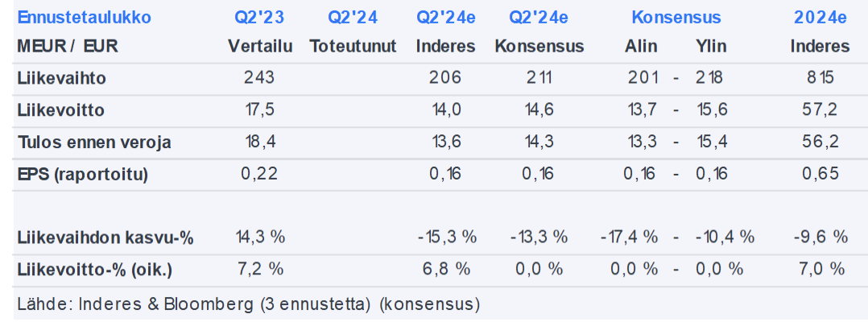Viewport: 868px width, 322px height.
Task: Click the -15,3 % growth cell
Action: pos(447,237)
